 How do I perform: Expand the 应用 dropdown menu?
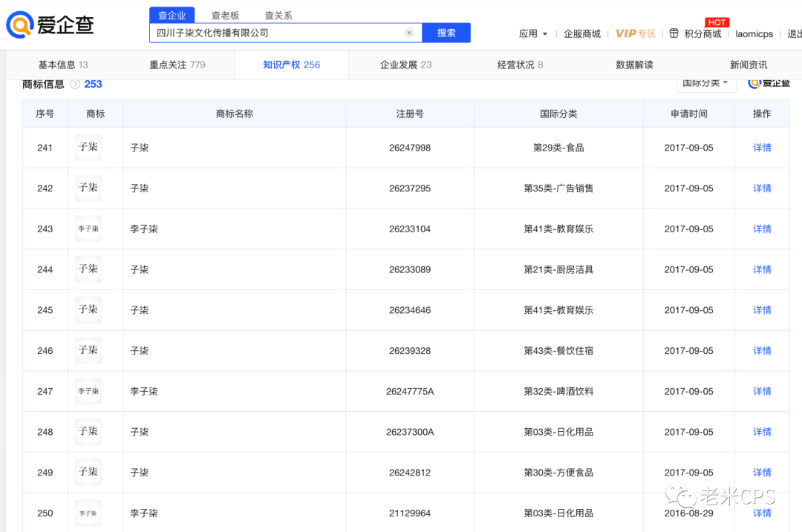click(533, 33)
